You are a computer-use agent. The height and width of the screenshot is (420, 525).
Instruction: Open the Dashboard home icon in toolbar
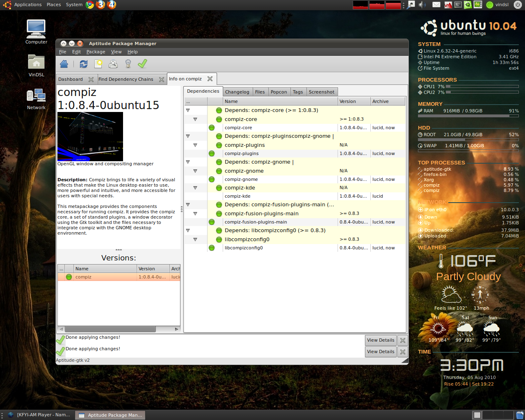[64, 64]
